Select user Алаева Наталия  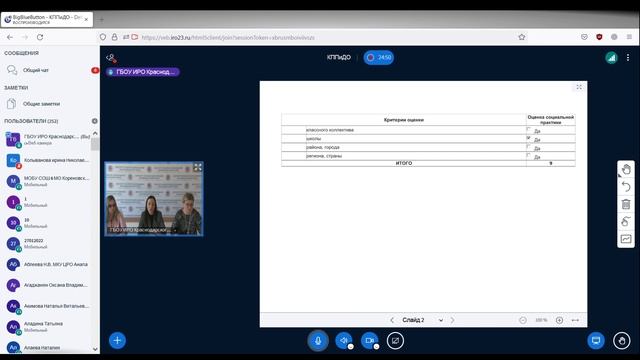(47, 347)
